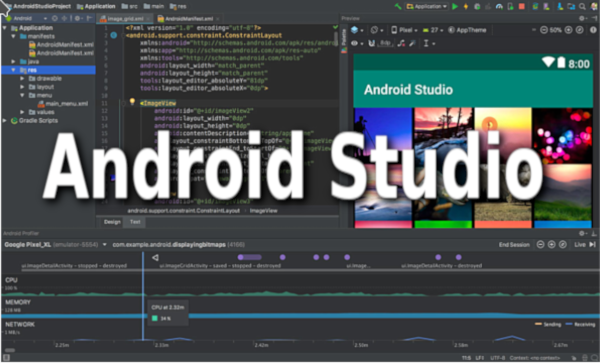
Task: Expand the drawable folder
Action: (22, 78)
